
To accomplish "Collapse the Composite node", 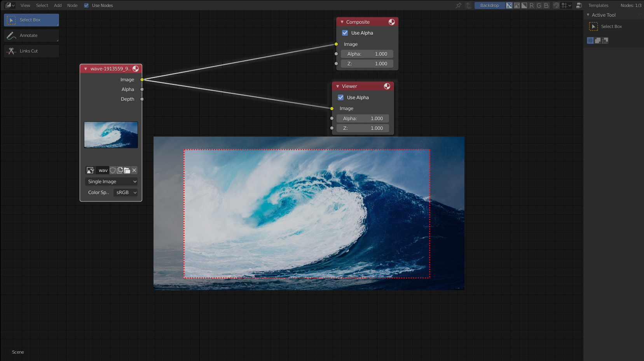I will [342, 22].
